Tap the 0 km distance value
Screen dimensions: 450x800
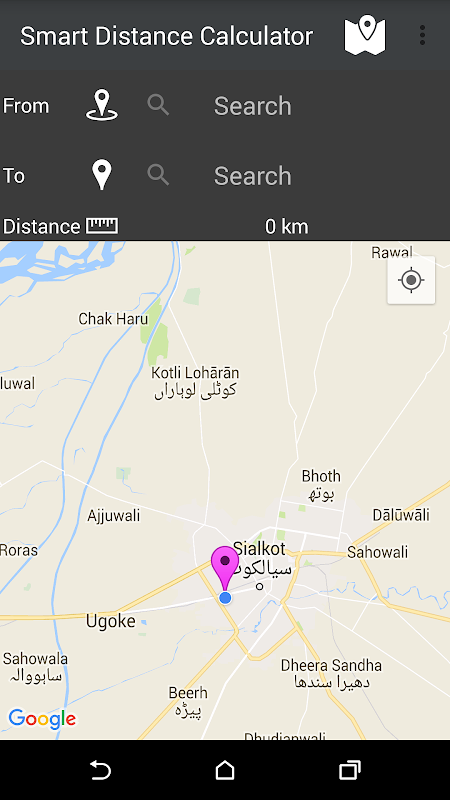click(287, 227)
